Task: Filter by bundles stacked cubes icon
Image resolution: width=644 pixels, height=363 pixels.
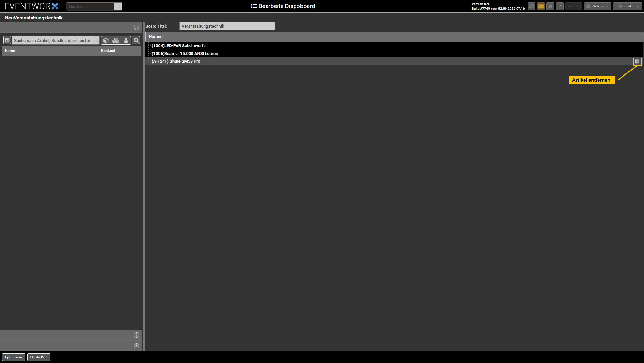Action: click(x=116, y=40)
